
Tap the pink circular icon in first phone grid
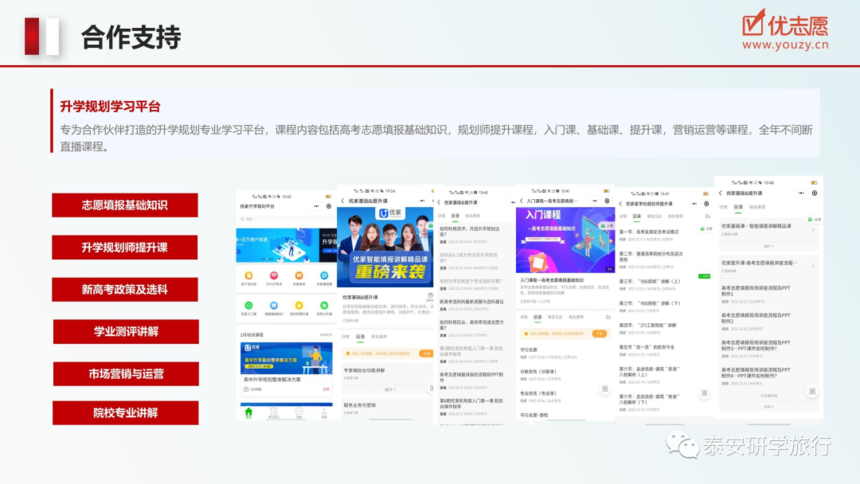pos(274,275)
